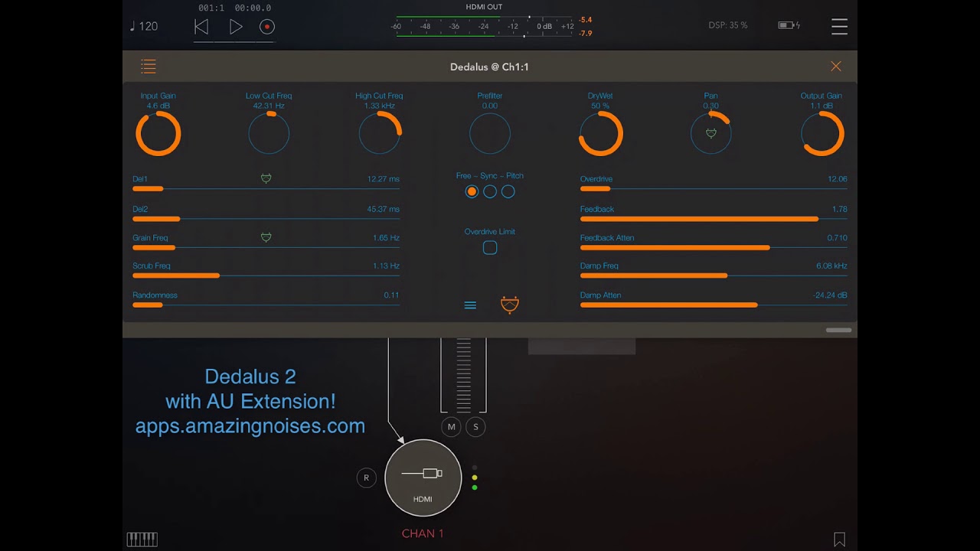Image resolution: width=980 pixels, height=551 pixels.
Task: Click the CHAN 1 channel label
Action: pos(423,533)
